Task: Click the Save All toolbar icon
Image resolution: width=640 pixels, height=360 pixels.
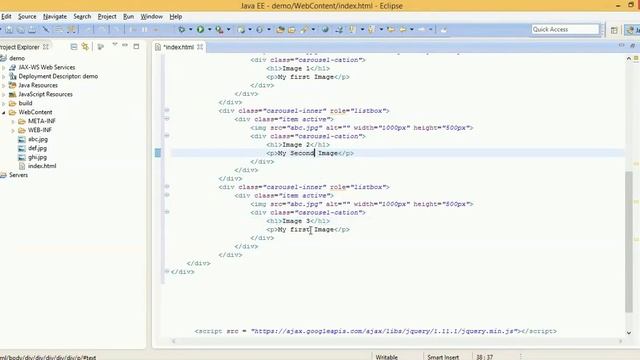Action: 20,29
